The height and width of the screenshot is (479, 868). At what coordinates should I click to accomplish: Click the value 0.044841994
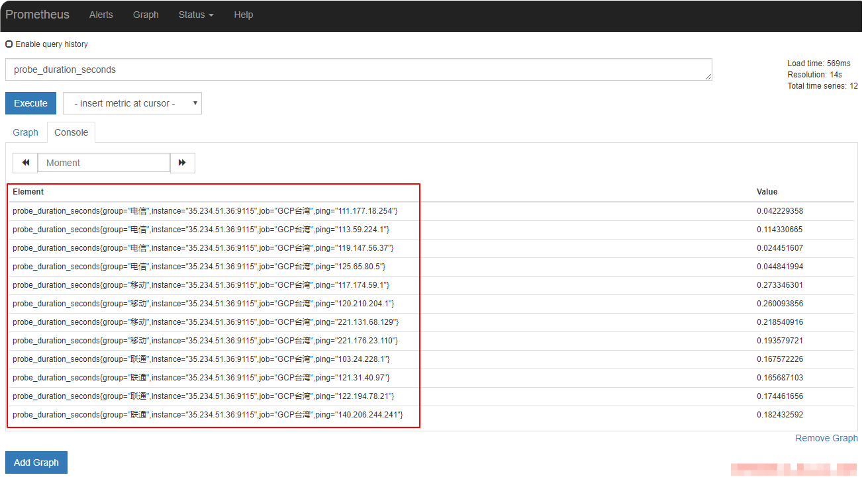tap(780, 267)
